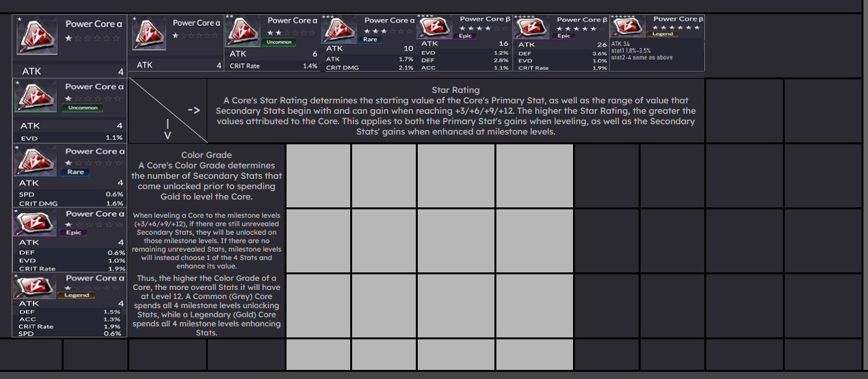
Task: Click the four-star Epic Power Core β icon
Action: pyautogui.click(x=436, y=28)
